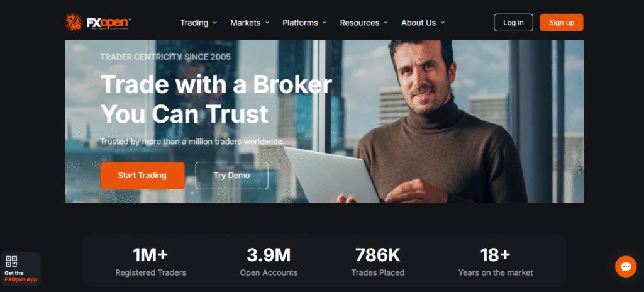This screenshot has width=644, height=292.
Task: Expand the Resources chevron arrow
Action: click(386, 23)
